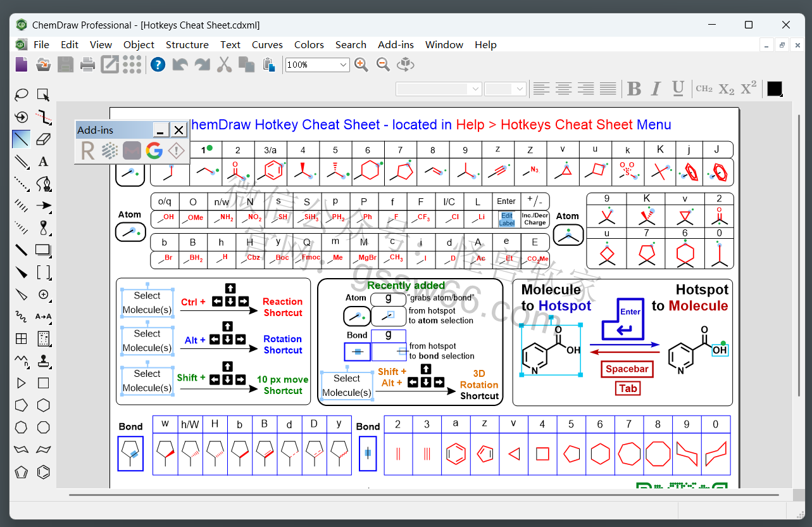Click the "Edit Label" highlighted cell
The height and width of the screenshot is (527, 812).
(507, 219)
